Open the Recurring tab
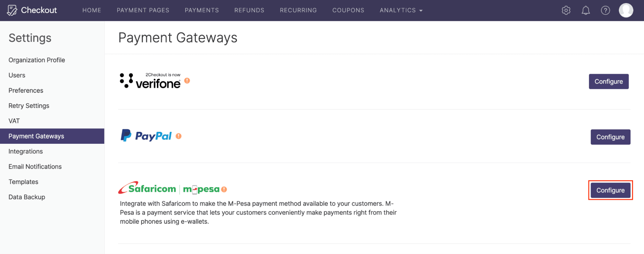This screenshot has width=644, height=254. coord(298,10)
